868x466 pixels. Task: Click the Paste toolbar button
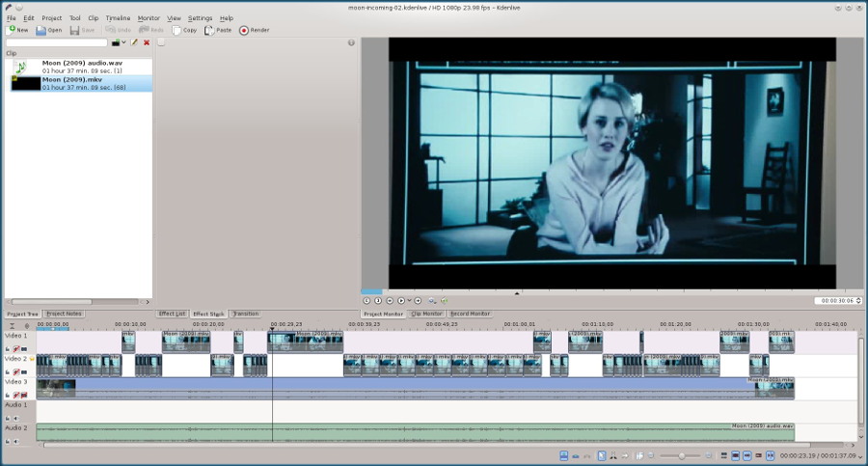218,30
